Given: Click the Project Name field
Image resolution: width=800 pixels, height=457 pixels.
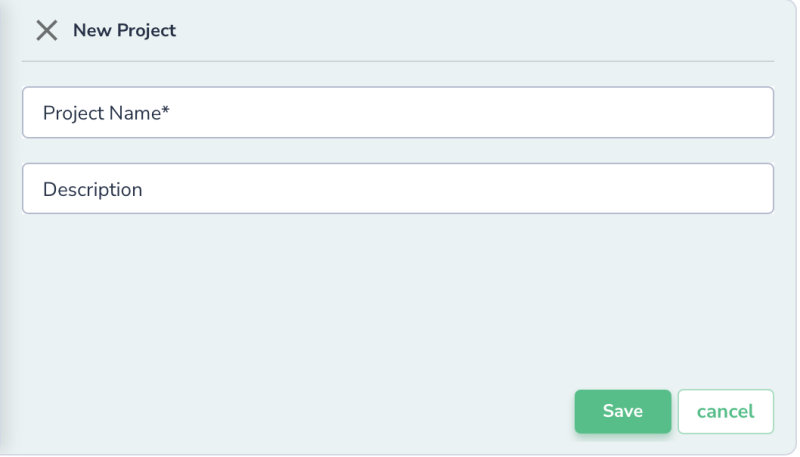Looking at the screenshot, I should click(398, 112).
